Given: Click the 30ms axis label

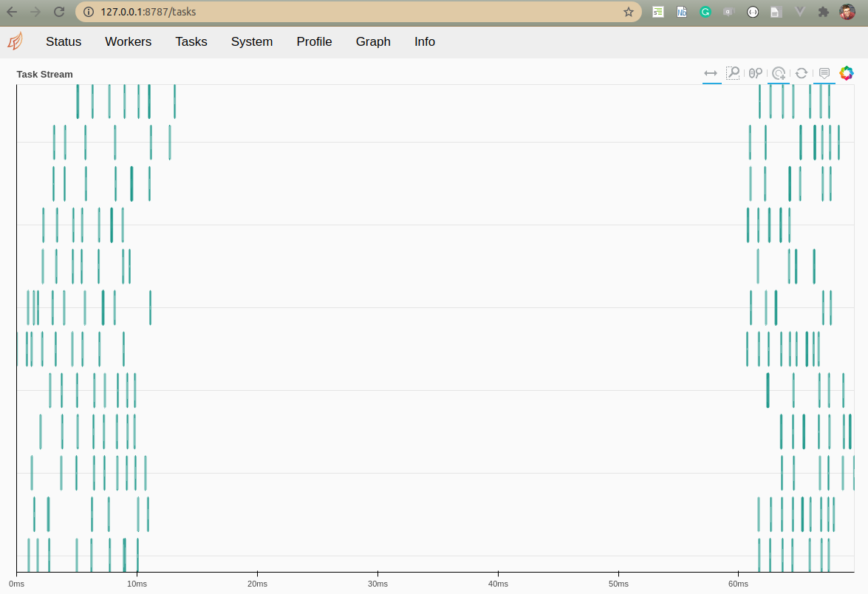Looking at the screenshot, I should click(x=377, y=584).
